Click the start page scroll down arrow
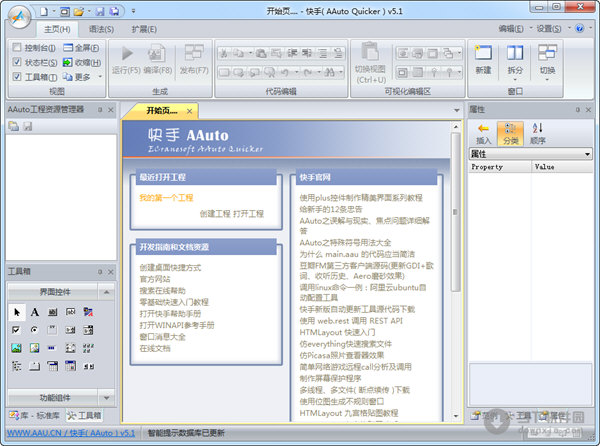This screenshot has width=600, height=446. 456,416
